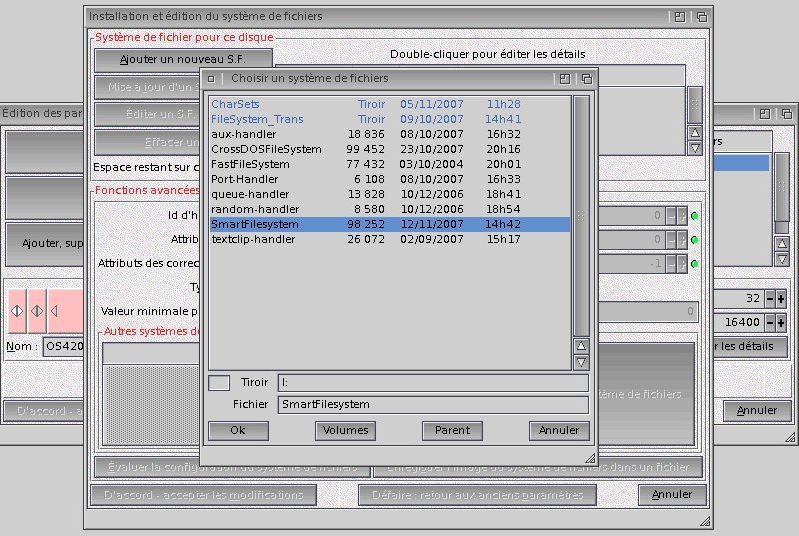Click the first pink partition block

[17, 311]
